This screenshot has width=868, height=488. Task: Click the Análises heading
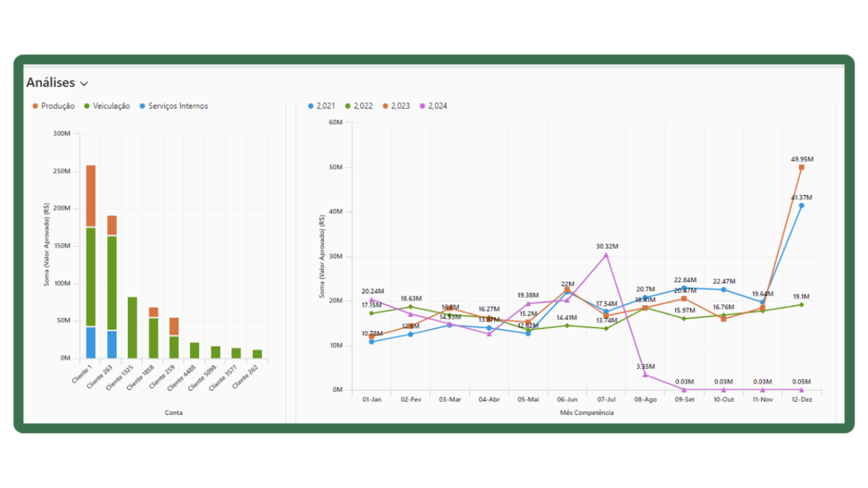pyautogui.click(x=51, y=83)
